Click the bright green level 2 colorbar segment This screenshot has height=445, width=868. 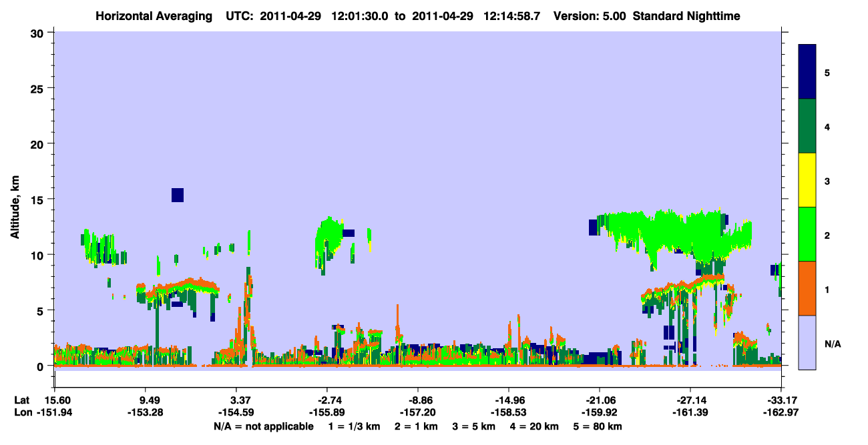coord(807,234)
